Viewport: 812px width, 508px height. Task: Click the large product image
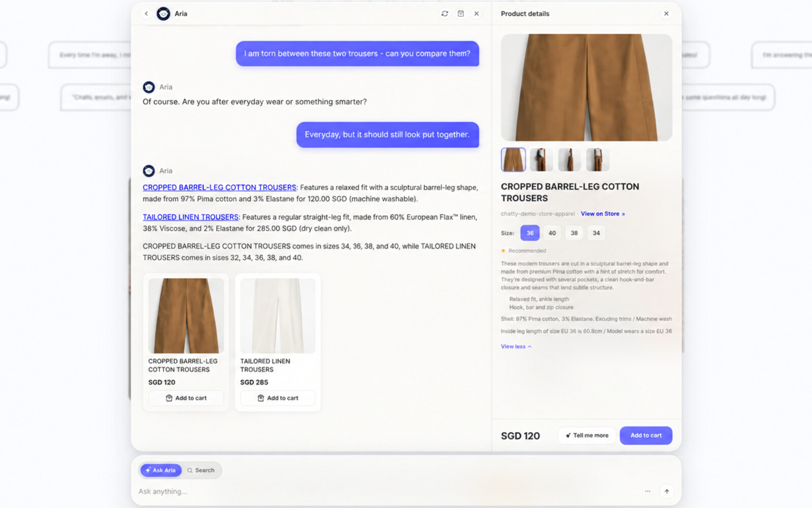[587, 87]
